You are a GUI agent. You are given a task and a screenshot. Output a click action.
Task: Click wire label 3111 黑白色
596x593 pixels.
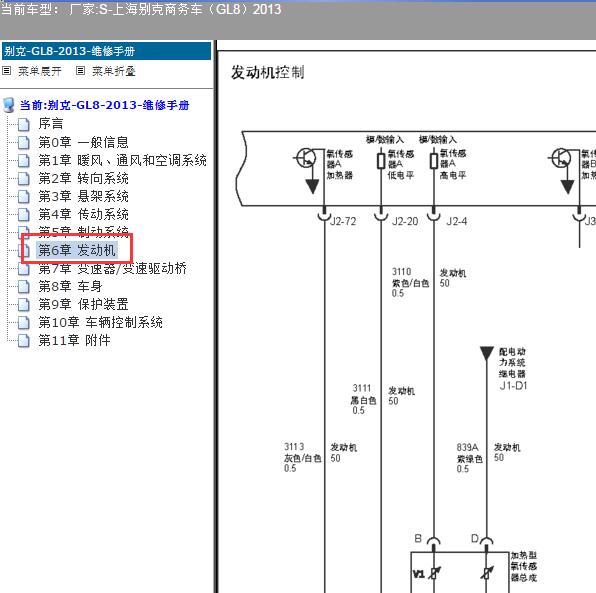pos(363,399)
